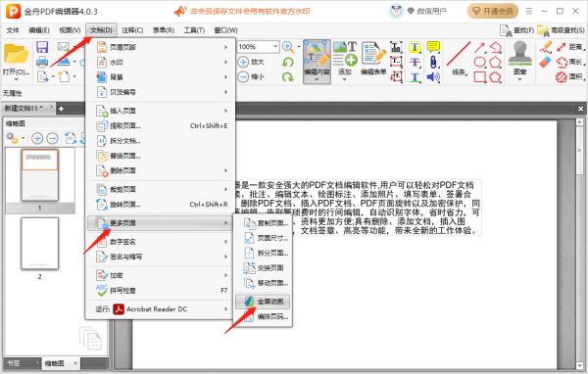The width and height of the screenshot is (588, 374).
Task: Click the blue speaker sound icon
Action: (433, 76)
